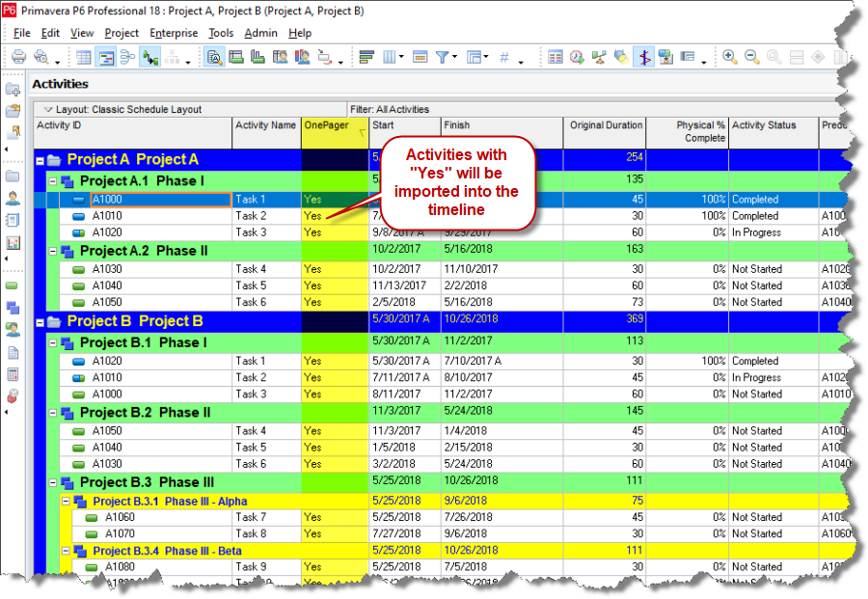Select activity A1060 Task 7 row
This screenshot has width=868, height=599.
coord(461,517)
